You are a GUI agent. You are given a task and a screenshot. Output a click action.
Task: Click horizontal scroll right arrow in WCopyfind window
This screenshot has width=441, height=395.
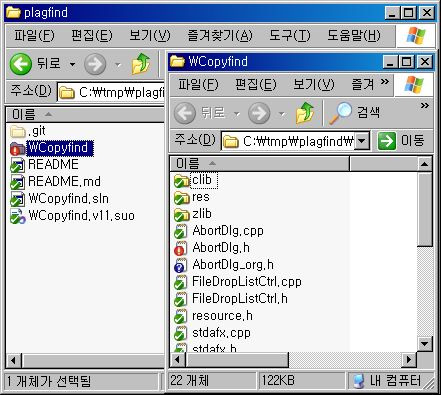[x=409, y=360]
